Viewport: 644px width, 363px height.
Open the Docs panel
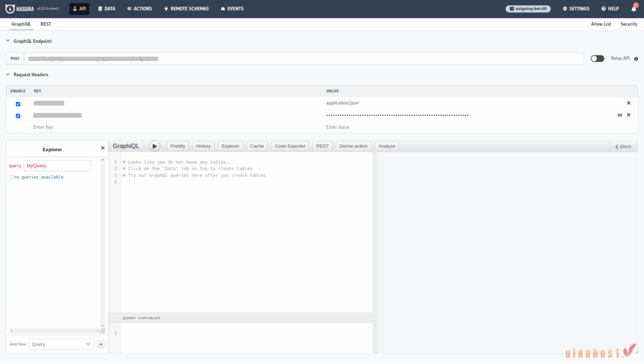(624, 146)
